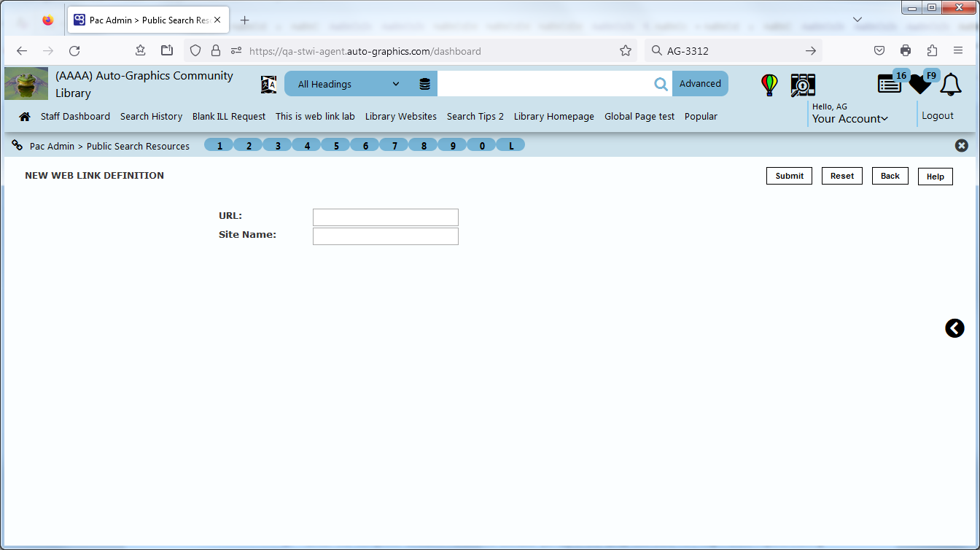This screenshot has height=550, width=980.
Task: Select pill tab 6
Action: 365,145
